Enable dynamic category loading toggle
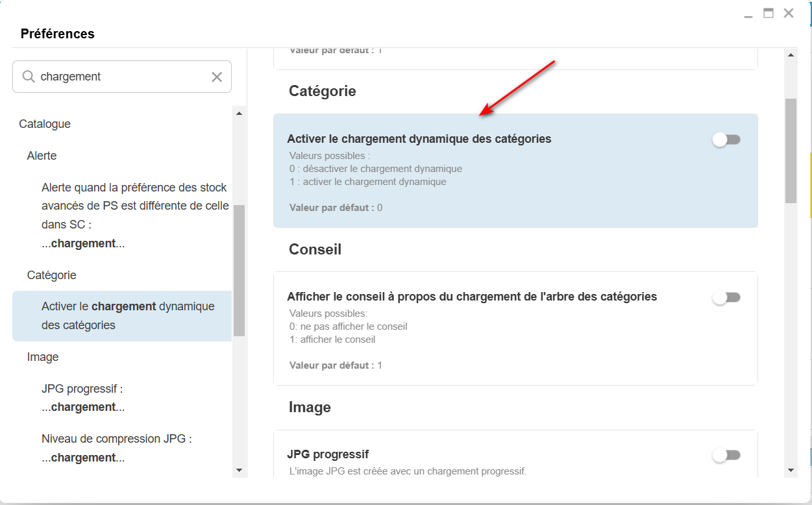The height and width of the screenshot is (505, 812). tap(726, 140)
